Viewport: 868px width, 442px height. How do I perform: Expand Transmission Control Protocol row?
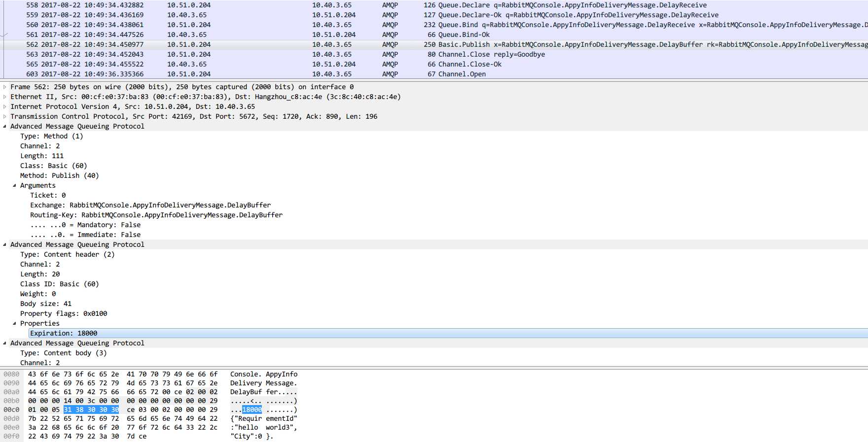[x=5, y=116]
